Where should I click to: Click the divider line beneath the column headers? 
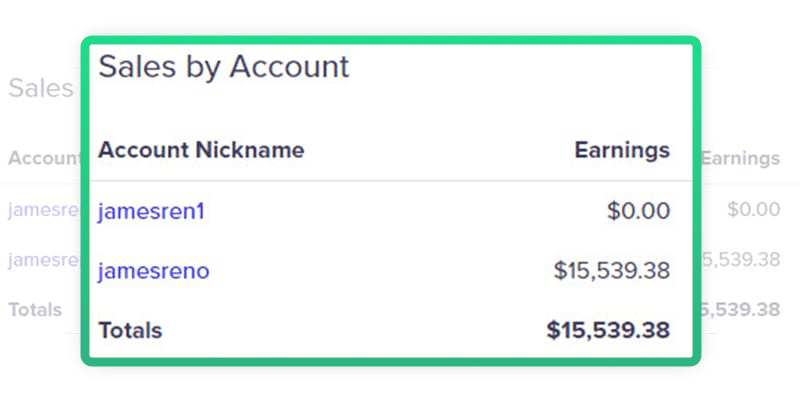390,181
